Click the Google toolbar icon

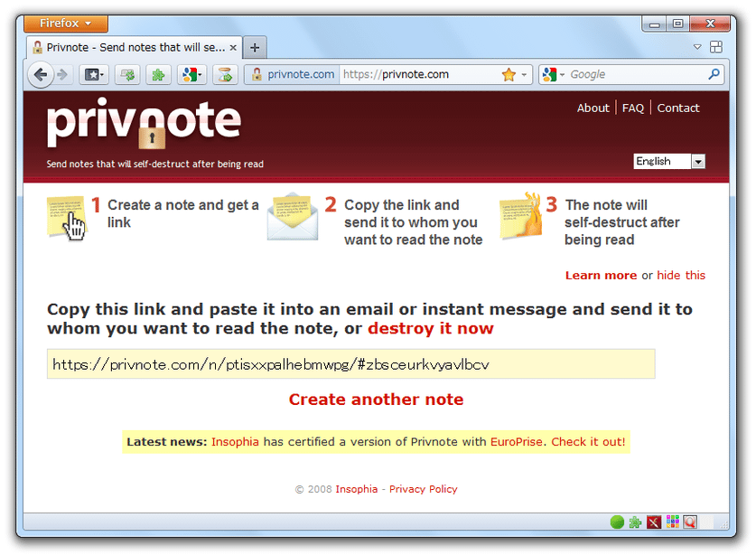tap(191, 75)
